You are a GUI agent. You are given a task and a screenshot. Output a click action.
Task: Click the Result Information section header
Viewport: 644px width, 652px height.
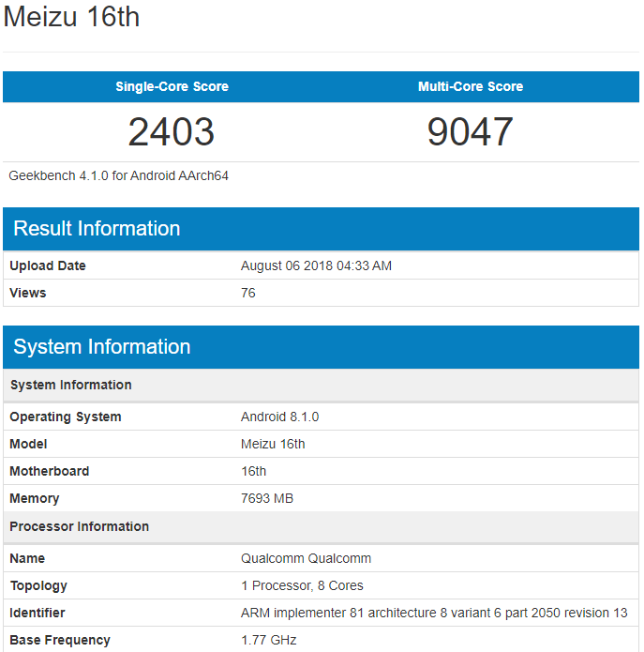[321, 229]
